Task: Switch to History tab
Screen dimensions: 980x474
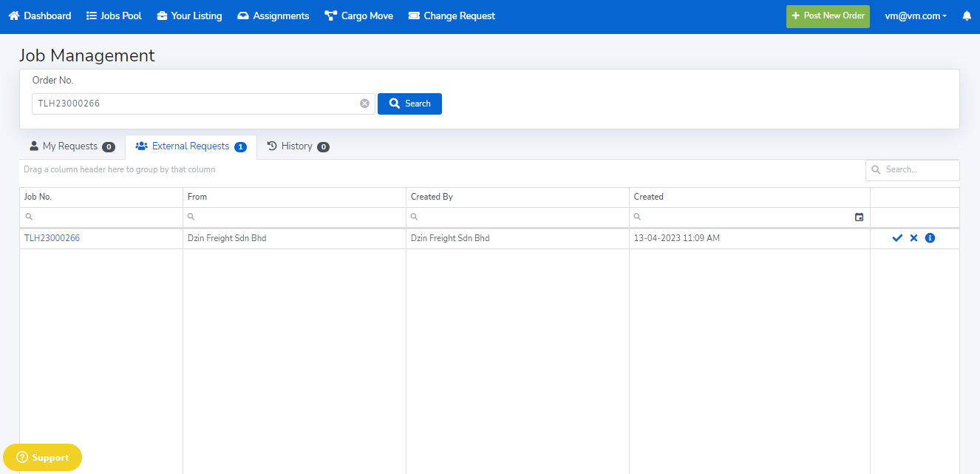Action: [297, 146]
